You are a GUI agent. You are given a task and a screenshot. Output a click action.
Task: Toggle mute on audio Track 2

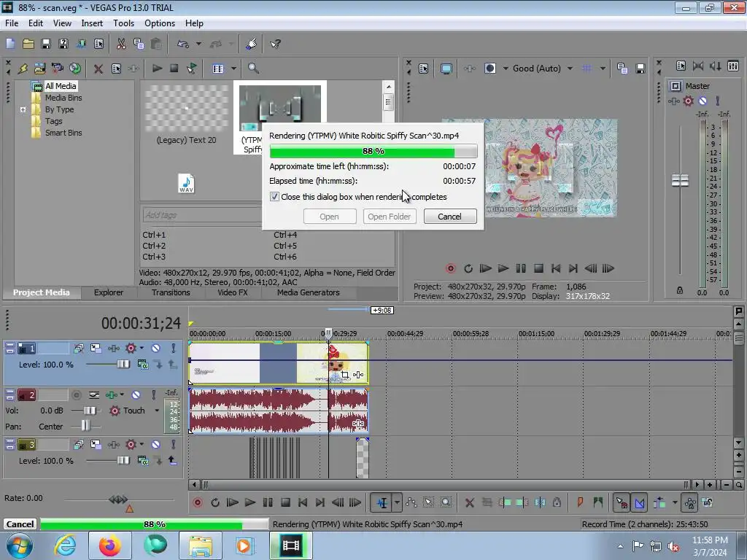pyautogui.click(x=136, y=394)
